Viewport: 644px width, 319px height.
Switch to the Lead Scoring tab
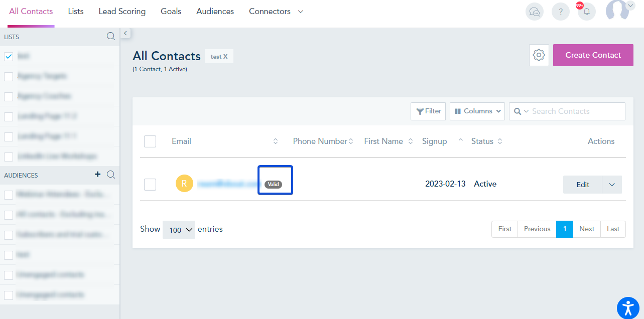122,11
